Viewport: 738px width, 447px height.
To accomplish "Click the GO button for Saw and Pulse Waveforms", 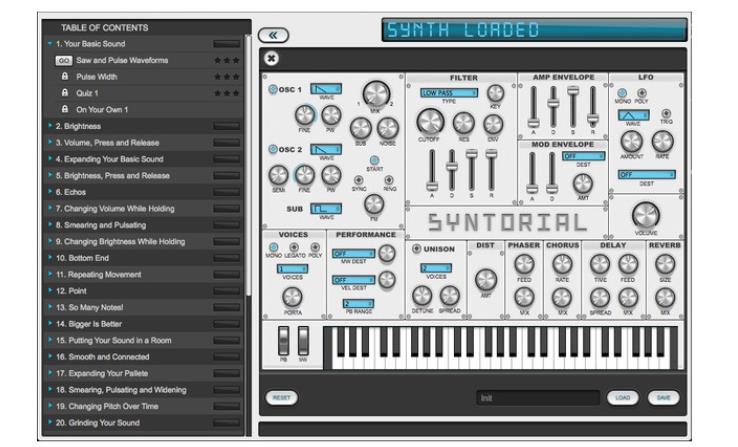I will [x=64, y=61].
